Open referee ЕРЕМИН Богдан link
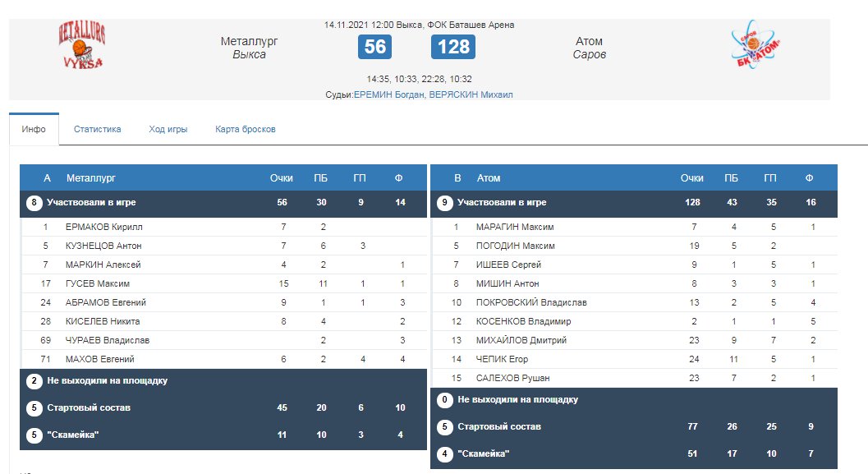868x474 pixels. coord(389,95)
